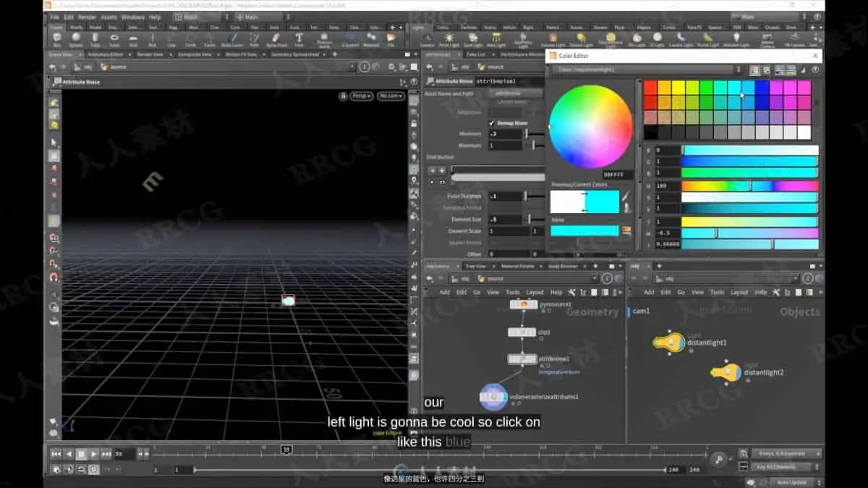Select the pyrosource1 node

(524, 304)
